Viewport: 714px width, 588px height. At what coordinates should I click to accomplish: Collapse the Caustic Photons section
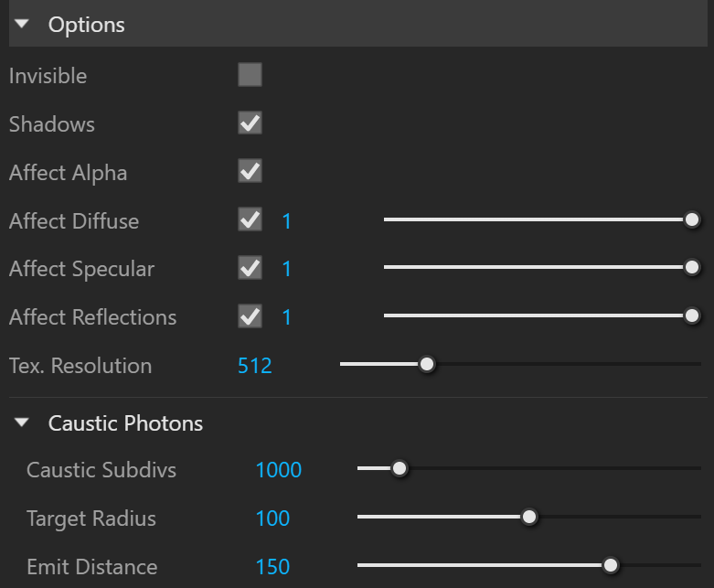coord(21,422)
